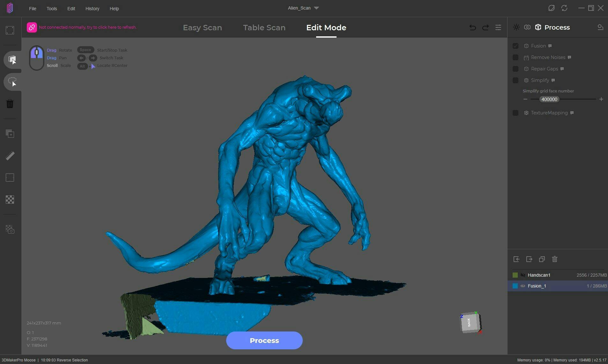
Task: Click the checkerboard texture icon
Action: point(10,200)
